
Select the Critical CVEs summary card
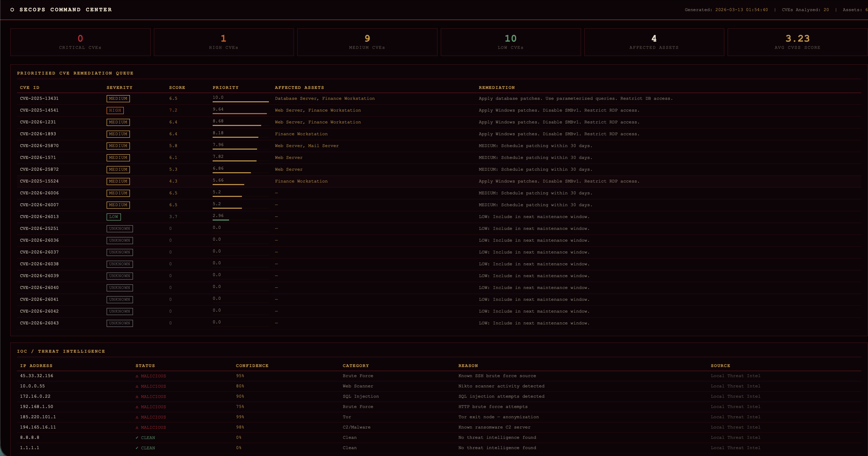click(80, 42)
